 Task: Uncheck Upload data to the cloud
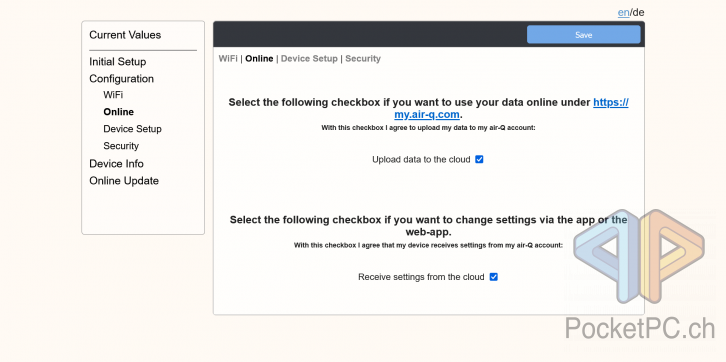pyautogui.click(x=479, y=159)
